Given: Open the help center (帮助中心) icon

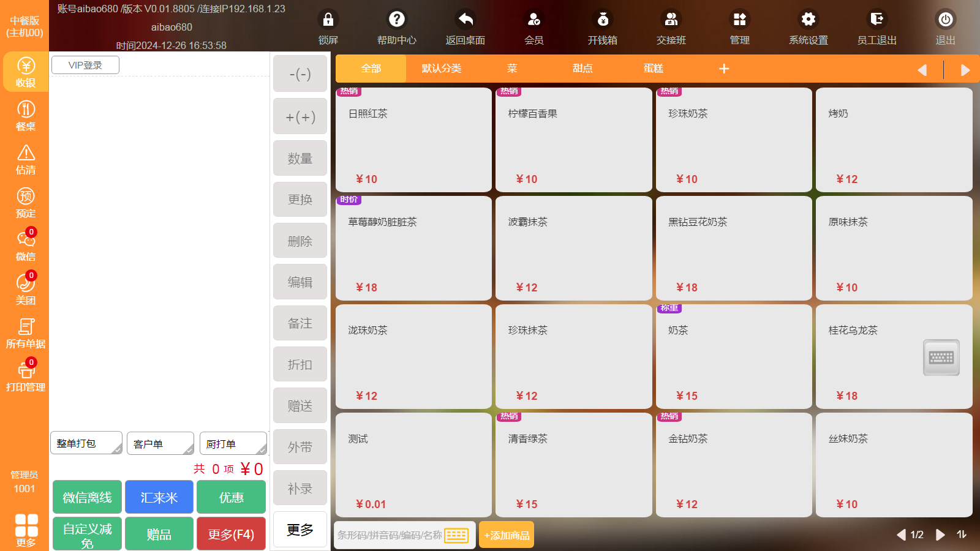Looking at the screenshot, I should pyautogui.click(x=396, y=20).
